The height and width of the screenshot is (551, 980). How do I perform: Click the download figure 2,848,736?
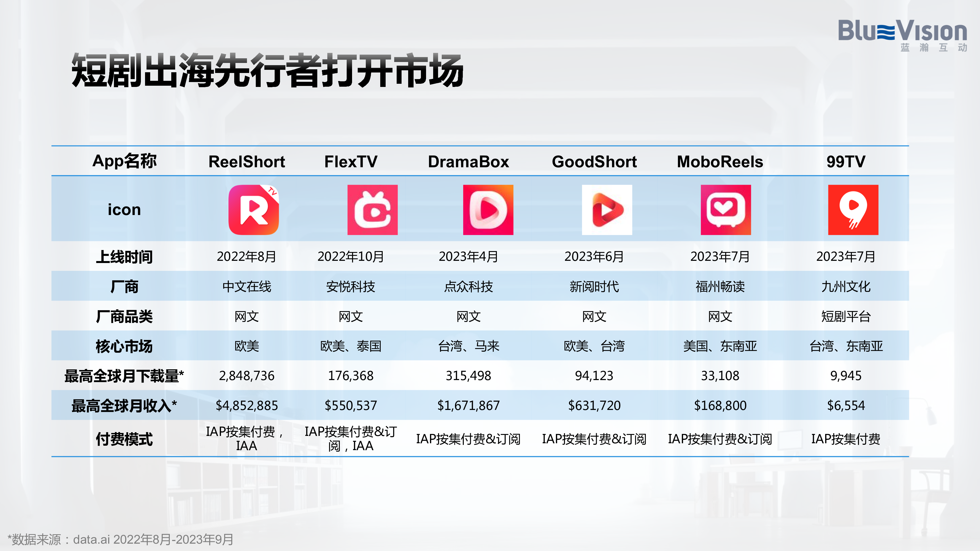(x=246, y=376)
